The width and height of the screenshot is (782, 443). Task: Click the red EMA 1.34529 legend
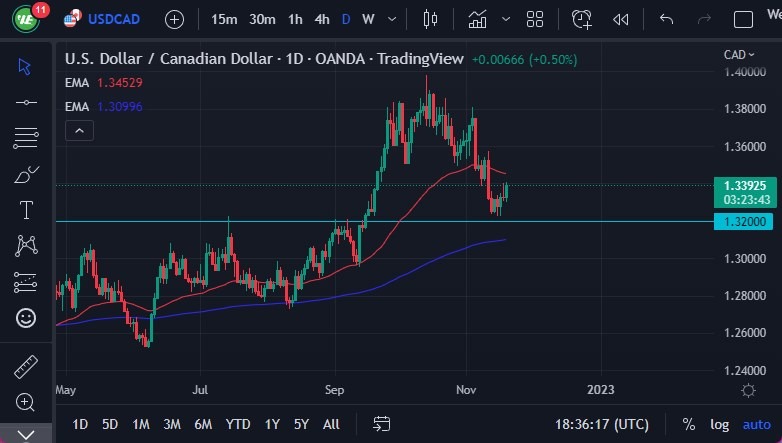click(x=104, y=82)
